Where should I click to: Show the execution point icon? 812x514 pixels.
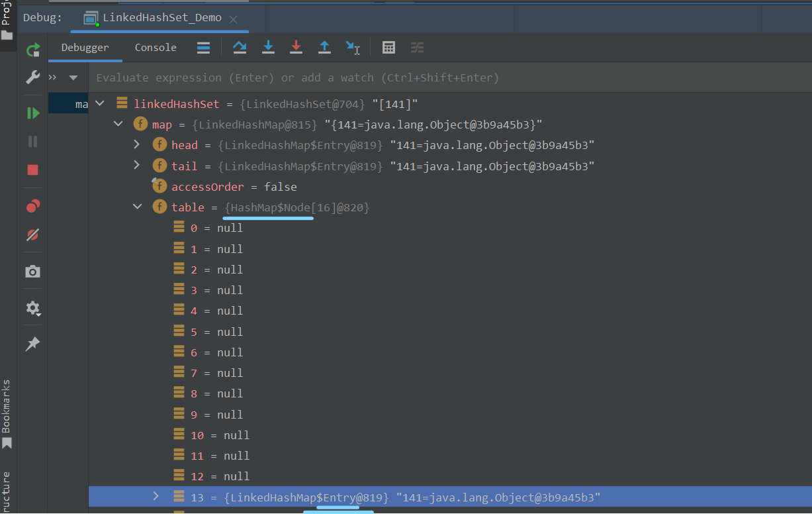tap(204, 47)
